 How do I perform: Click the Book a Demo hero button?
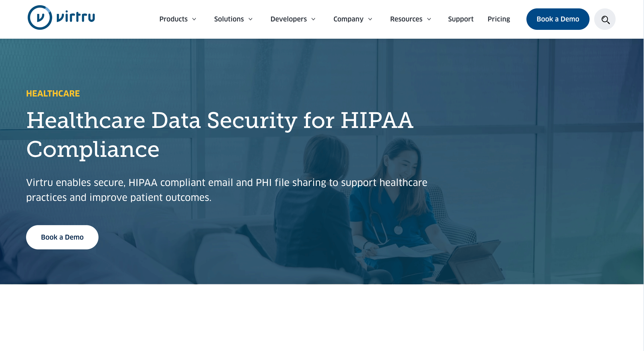tap(63, 237)
